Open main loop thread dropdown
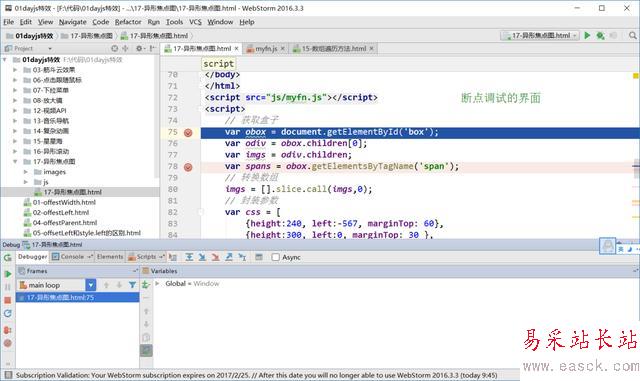Image resolution: width=640 pixels, height=381 pixels. pos(91,285)
